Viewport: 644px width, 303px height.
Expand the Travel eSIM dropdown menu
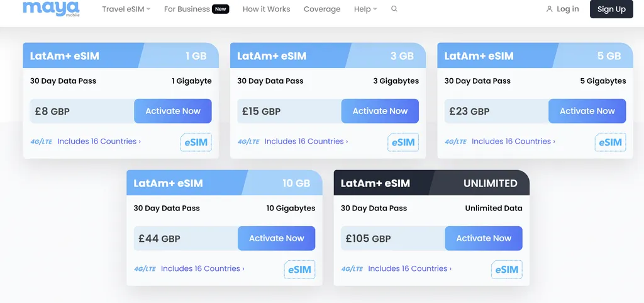126,9
